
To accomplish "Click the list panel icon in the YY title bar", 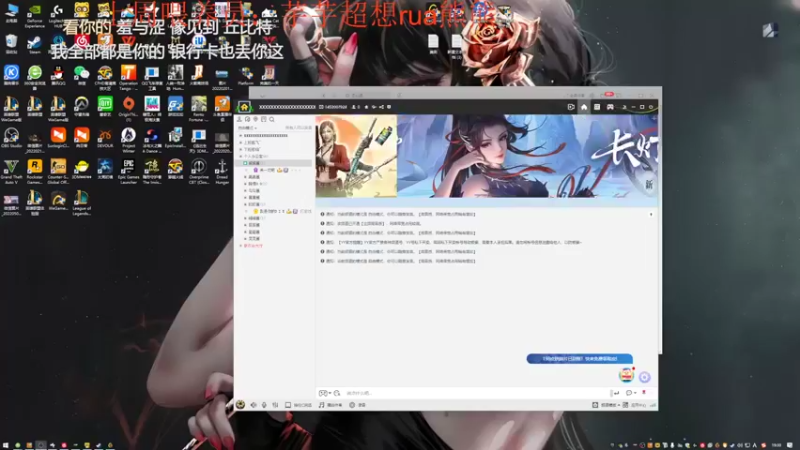I will (597, 107).
